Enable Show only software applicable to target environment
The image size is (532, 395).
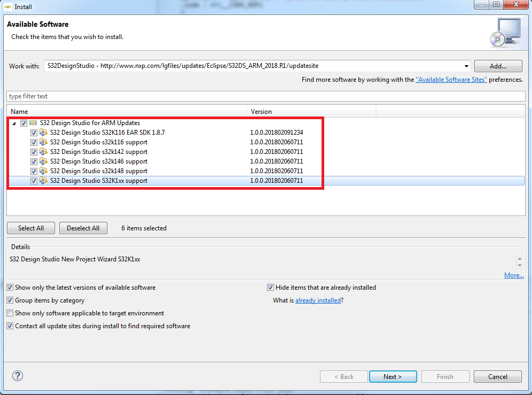[x=10, y=313]
